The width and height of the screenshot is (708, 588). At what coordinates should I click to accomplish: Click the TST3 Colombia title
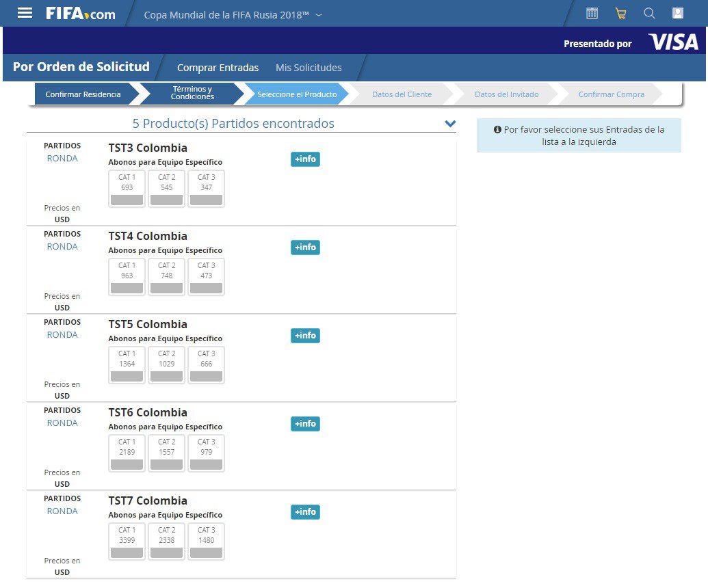tap(148, 148)
